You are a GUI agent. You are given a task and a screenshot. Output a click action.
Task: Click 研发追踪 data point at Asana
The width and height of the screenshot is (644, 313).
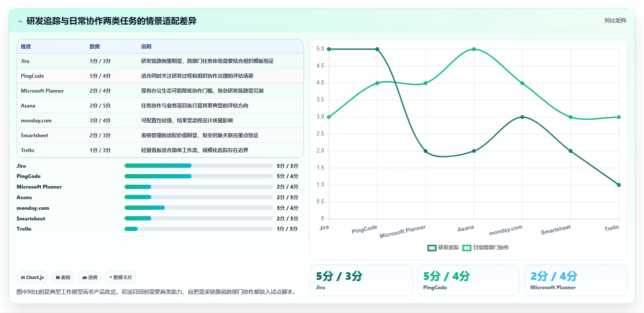point(474,151)
